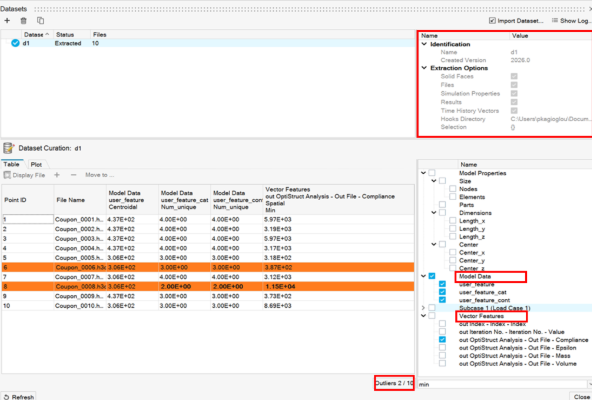Enable the Out File - Mass checkbox
The image size is (592, 400).
442,355
